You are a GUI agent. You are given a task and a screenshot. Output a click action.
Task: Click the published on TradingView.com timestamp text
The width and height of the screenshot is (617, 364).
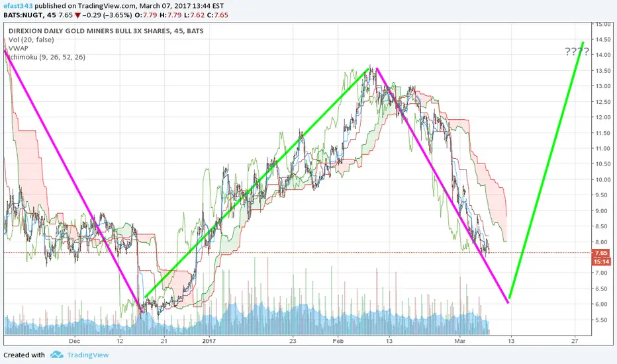pyautogui.click(x=130, y=6)
